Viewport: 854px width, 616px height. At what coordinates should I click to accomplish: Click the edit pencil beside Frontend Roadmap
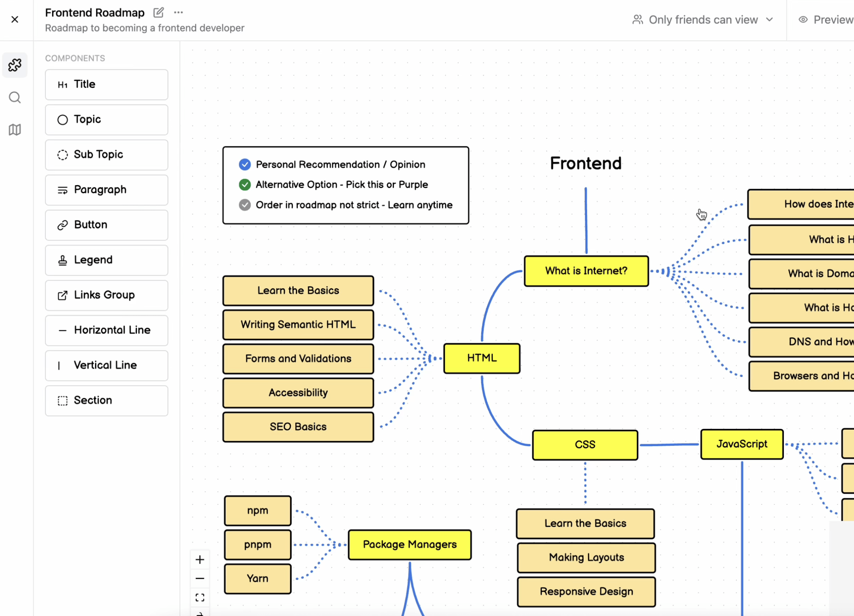(159, 12)
